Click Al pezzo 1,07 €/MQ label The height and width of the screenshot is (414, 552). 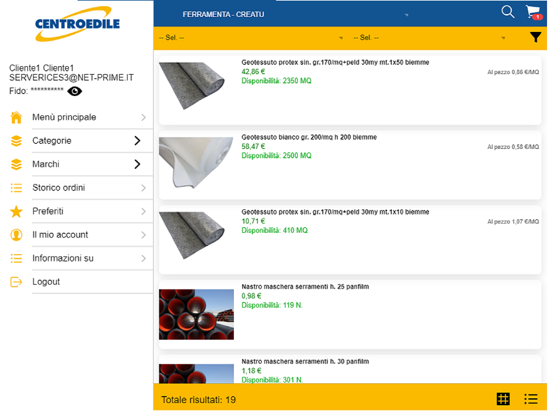pyautogui.click(x=513, y=222)
